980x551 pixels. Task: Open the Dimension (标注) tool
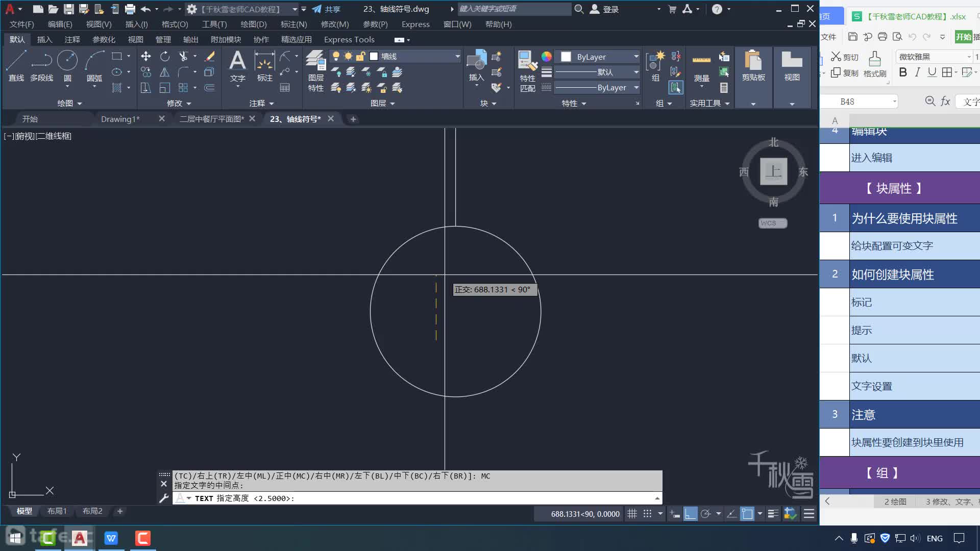[264, 66]
